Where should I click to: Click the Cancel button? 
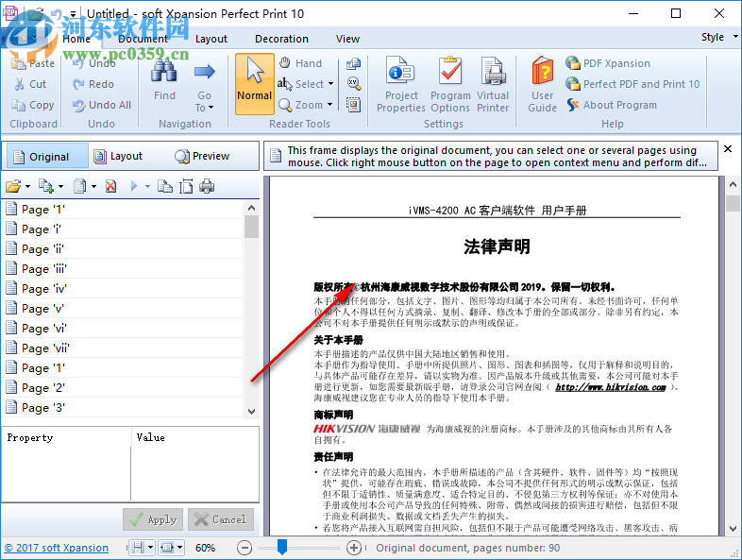click(221, 519)
